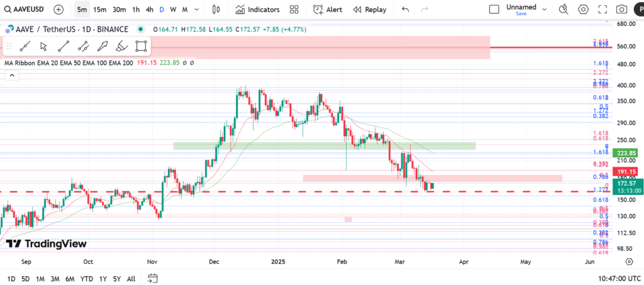Expand the timeframe interval dropdown
This screenshot has width=644, height=285.
tap(198, 9)
